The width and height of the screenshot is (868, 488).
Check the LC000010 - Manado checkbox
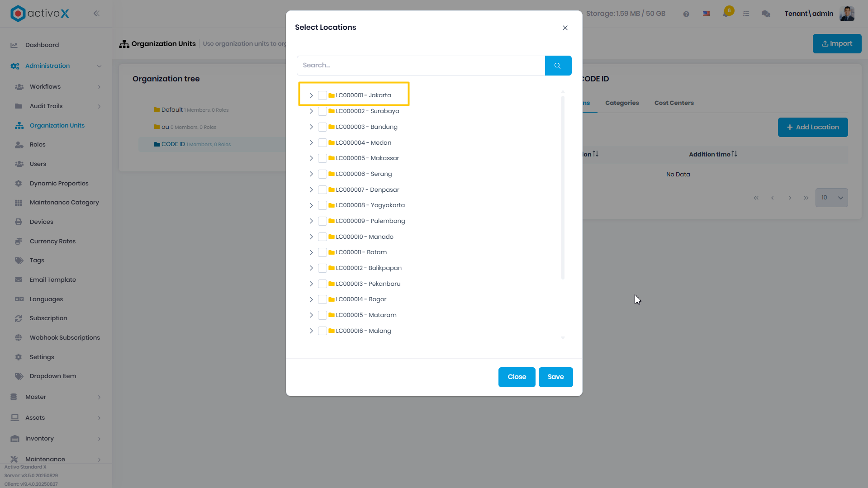click(323, 237)
